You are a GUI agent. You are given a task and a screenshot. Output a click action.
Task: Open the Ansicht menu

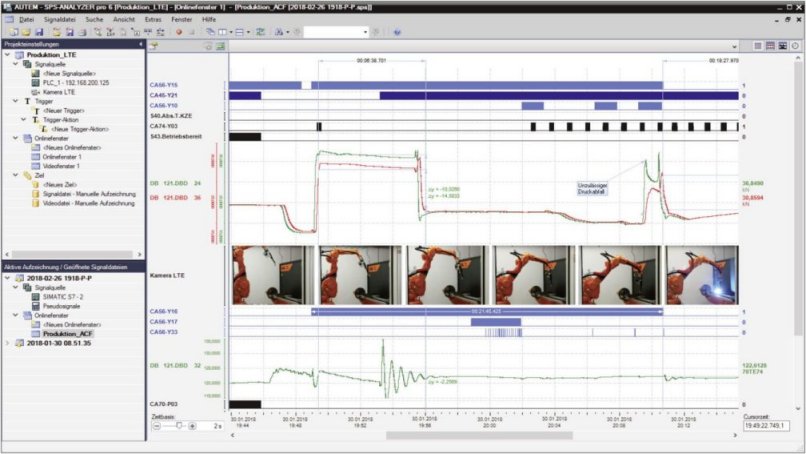pos(124,20)
